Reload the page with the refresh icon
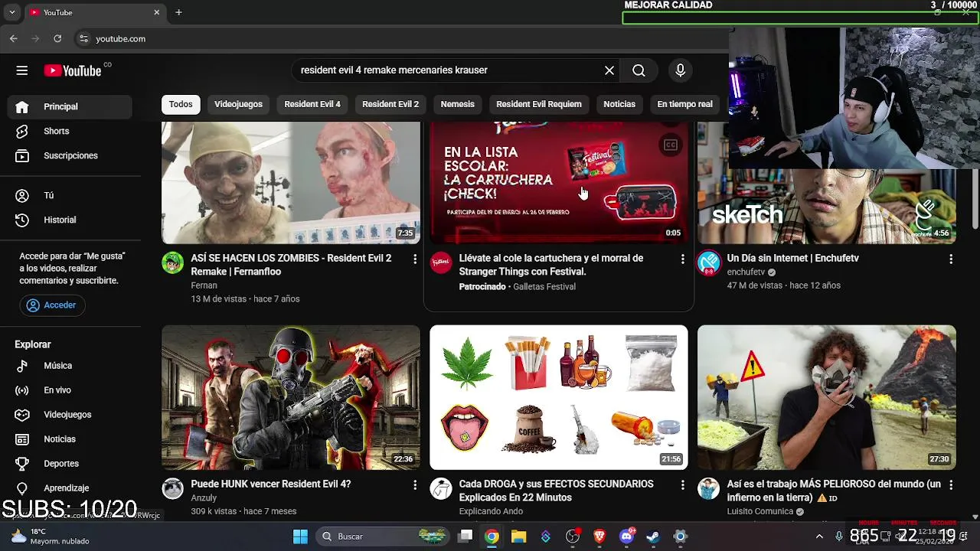The image size is (980, 551). point(57,38)
